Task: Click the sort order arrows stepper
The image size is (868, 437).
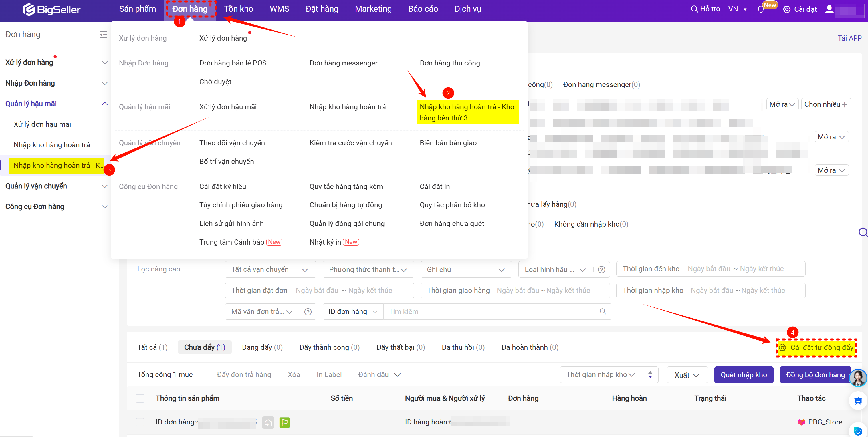Action: tap(650, 375)
